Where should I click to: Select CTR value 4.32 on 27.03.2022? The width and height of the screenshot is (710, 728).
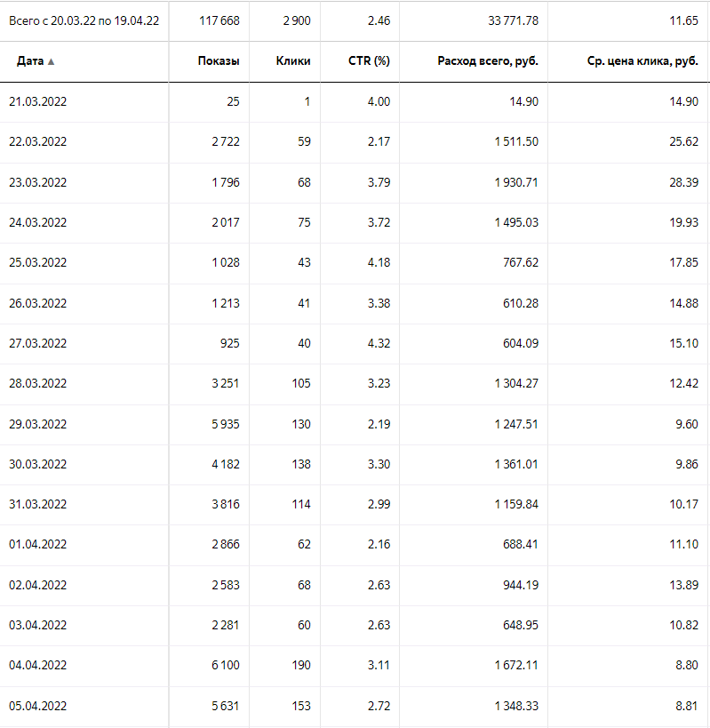tap(379, 343)
